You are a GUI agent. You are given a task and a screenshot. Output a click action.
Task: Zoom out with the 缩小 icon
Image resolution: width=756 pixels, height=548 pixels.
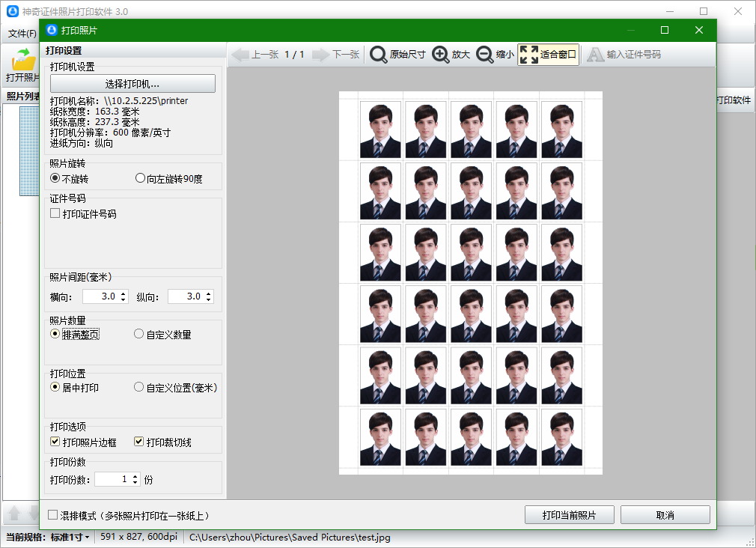[x=485, y=55]
